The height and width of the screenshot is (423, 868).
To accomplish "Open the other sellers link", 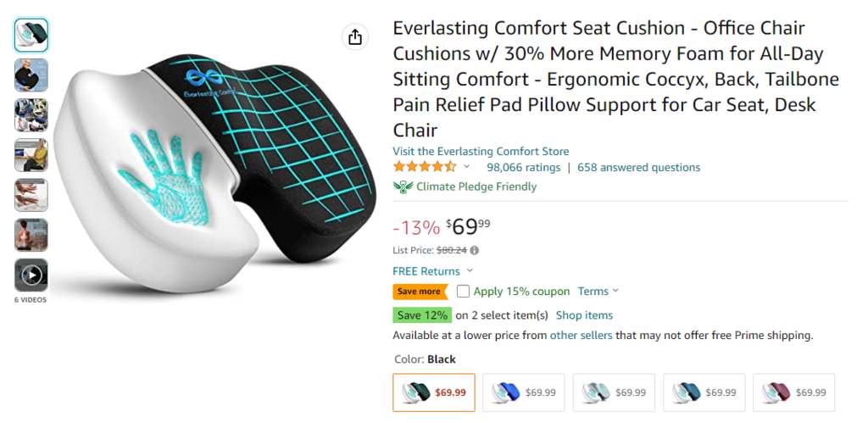I will point(581,335).
